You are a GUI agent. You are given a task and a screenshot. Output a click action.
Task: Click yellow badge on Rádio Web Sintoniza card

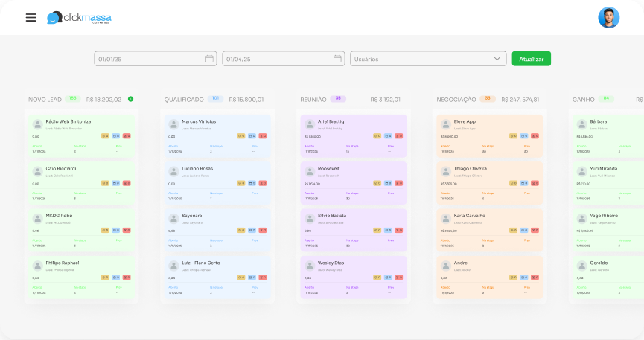point(105,136)
